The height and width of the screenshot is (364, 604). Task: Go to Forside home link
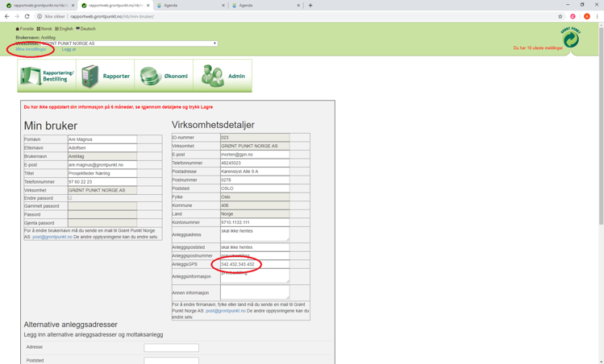25,29
